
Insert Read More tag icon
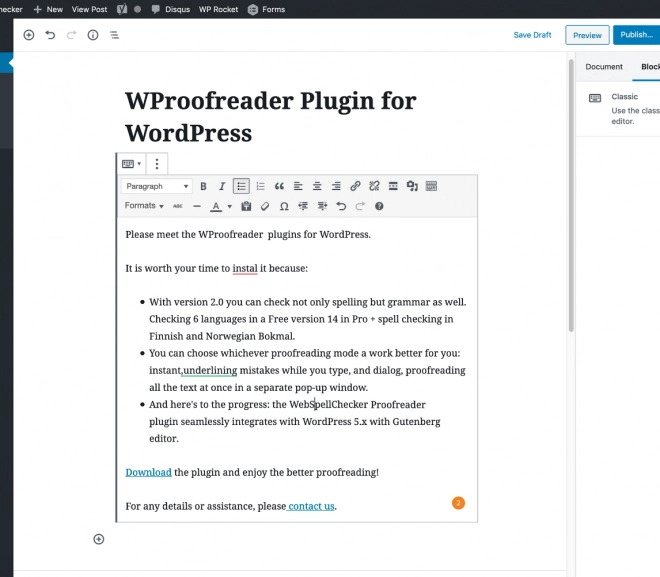coord(393,186)
